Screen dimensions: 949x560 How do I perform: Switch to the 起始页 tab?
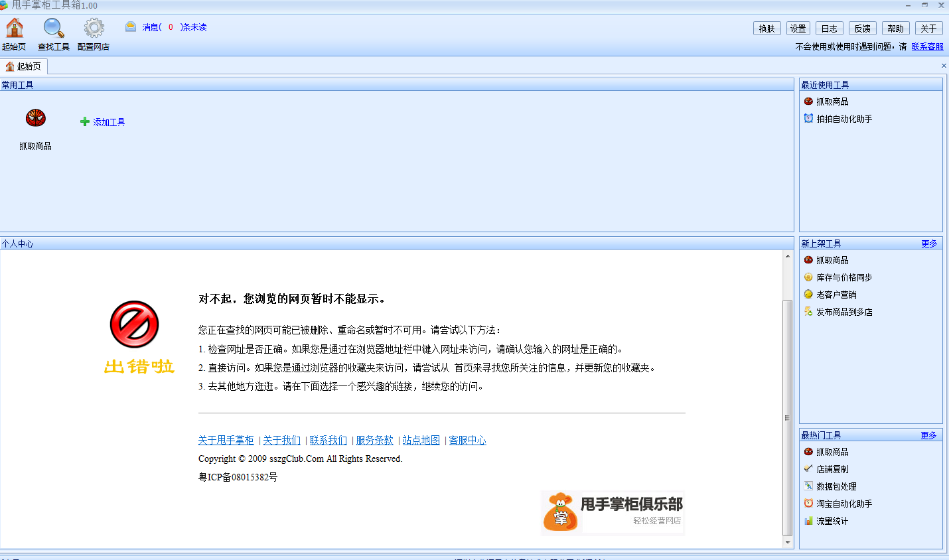(x=24, y=66)
